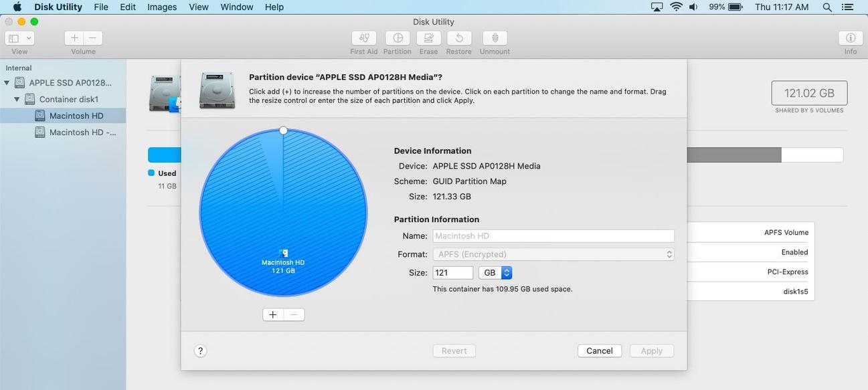Click the APFS Volume type value
868x390 pixels.
(786, 233)
